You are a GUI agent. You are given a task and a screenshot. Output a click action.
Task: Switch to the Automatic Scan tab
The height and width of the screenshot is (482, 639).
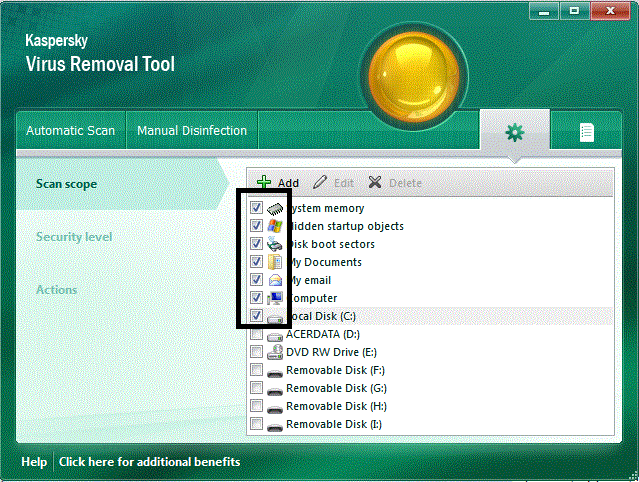click(x=71, y=130)
